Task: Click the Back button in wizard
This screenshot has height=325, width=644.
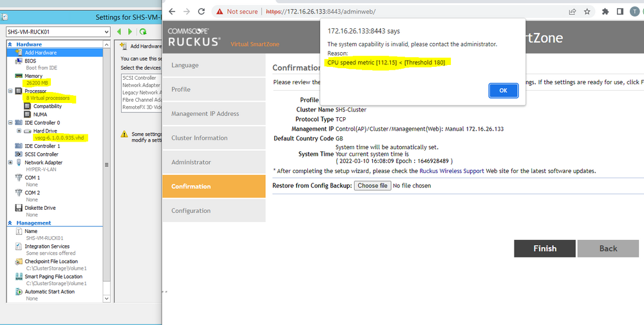Action: 608,248
